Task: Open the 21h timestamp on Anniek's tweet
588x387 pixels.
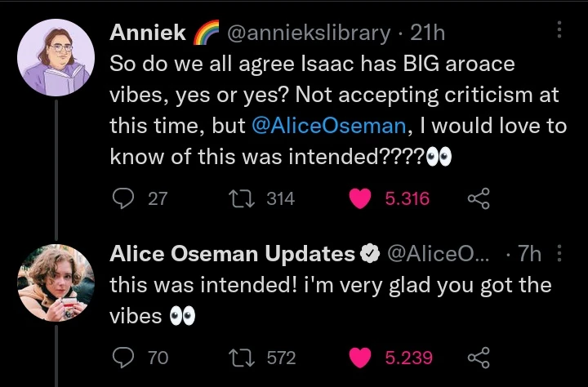Action: pyautogui.click(x=426, y=33)
